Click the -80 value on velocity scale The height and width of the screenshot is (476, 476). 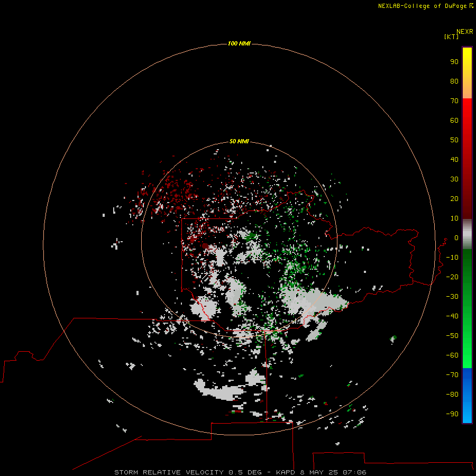452,395
